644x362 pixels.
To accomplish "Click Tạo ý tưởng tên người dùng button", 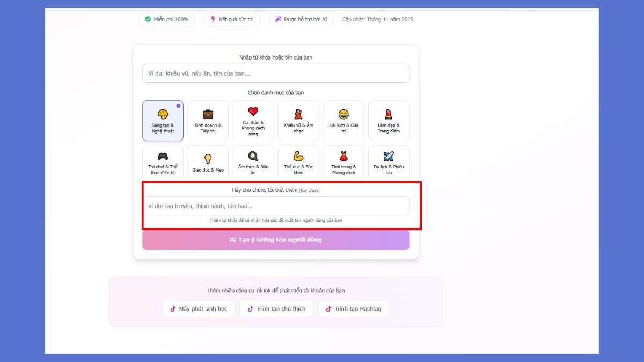I will [276, 240].
